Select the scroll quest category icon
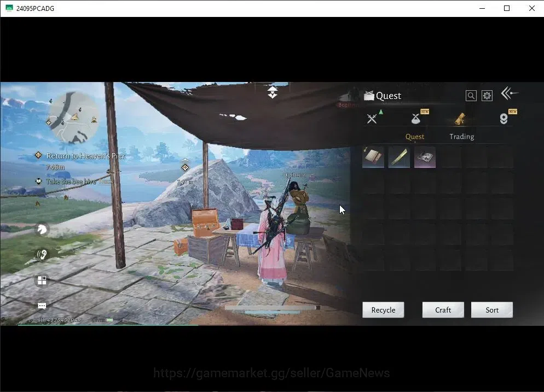Image resolution: width=544 pixels, height=392 pixels. 460,119
